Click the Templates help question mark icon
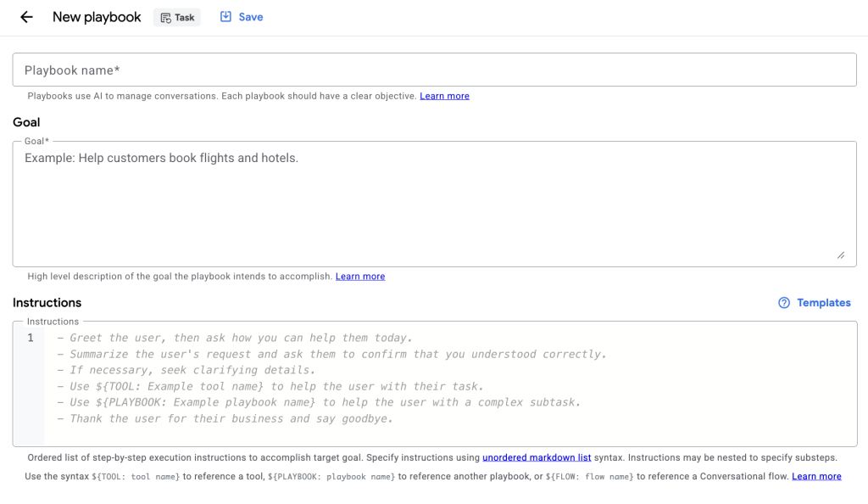The height and width of the screenshot is (504, 868). (x=784, y=303)
